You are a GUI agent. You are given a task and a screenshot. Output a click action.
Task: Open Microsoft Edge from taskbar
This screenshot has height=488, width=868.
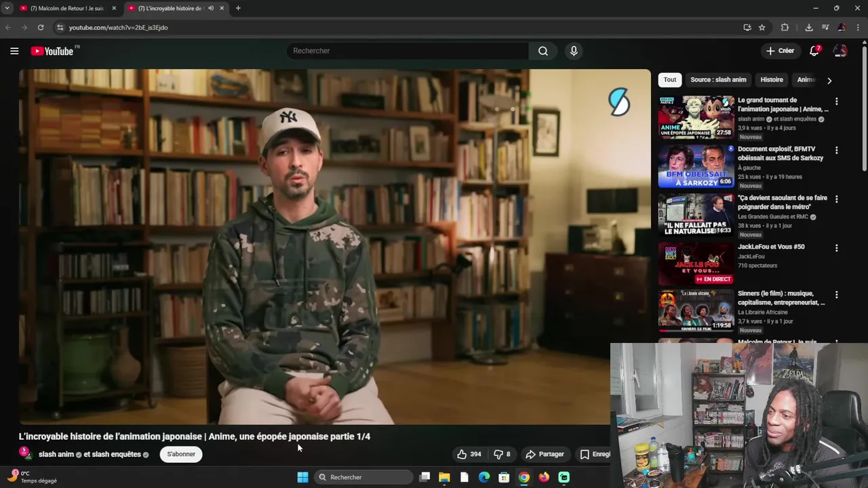(484, 477)
